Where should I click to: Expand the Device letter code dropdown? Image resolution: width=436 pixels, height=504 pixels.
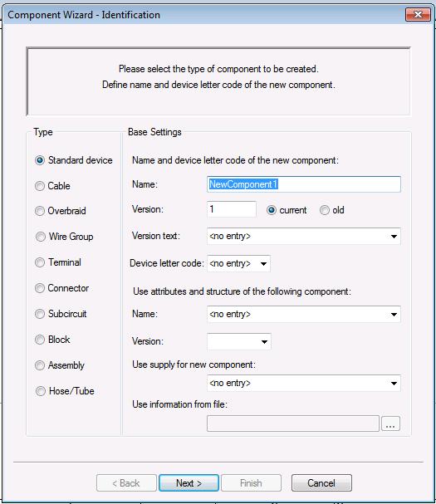click(x=238, y=263)
